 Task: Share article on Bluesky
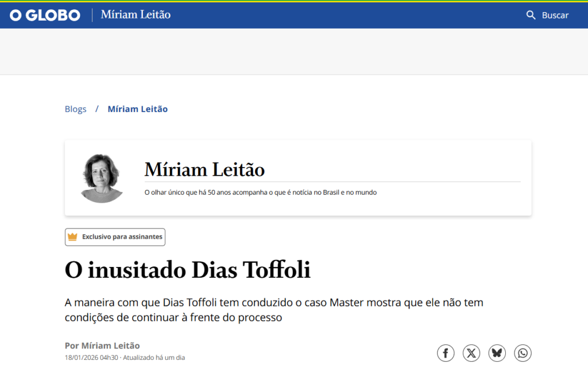497,352
